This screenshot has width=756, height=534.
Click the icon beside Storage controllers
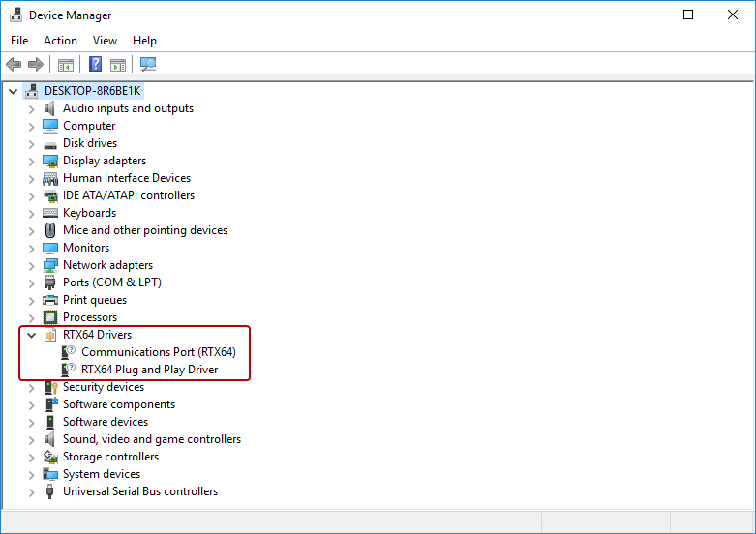coord(50,457)
